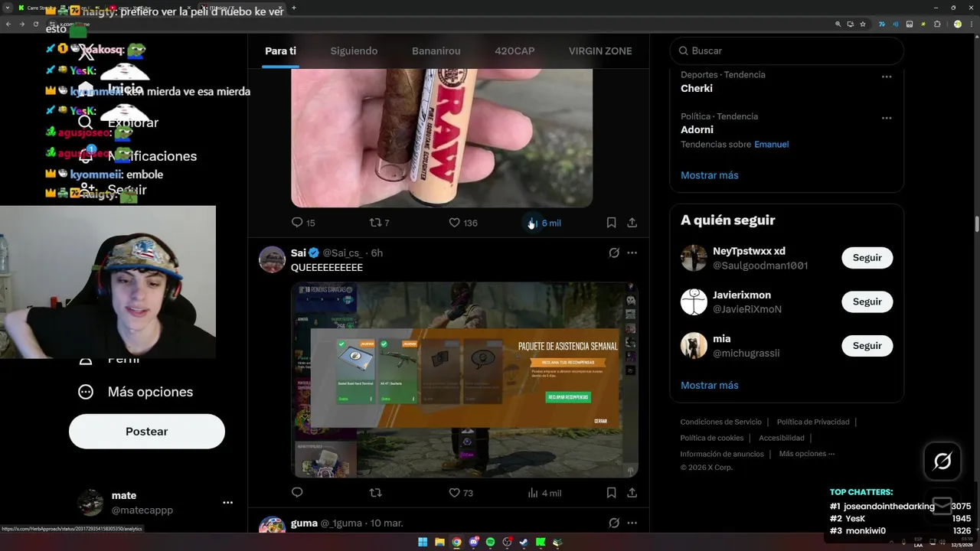Switch to the Para ti tab

coord(280,51)
